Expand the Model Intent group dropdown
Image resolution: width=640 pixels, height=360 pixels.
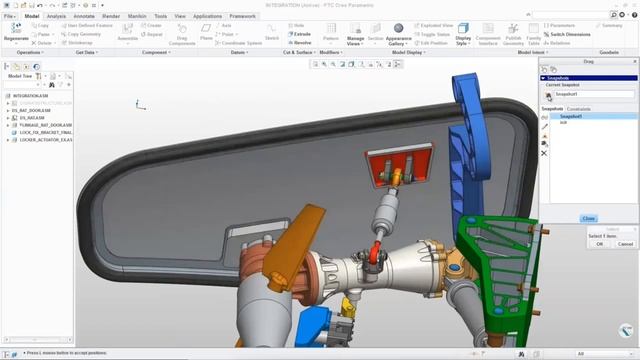click(532, 52)
